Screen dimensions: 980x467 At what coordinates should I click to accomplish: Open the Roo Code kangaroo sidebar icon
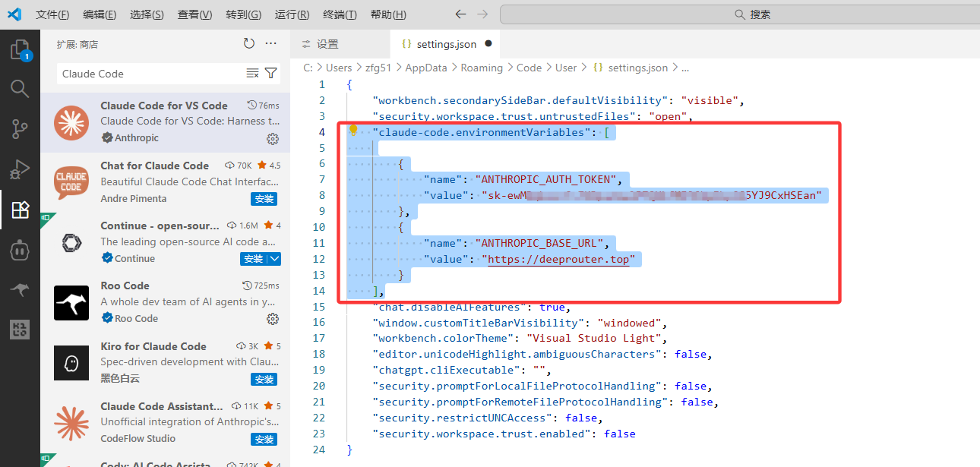click(x=20, y=289)
